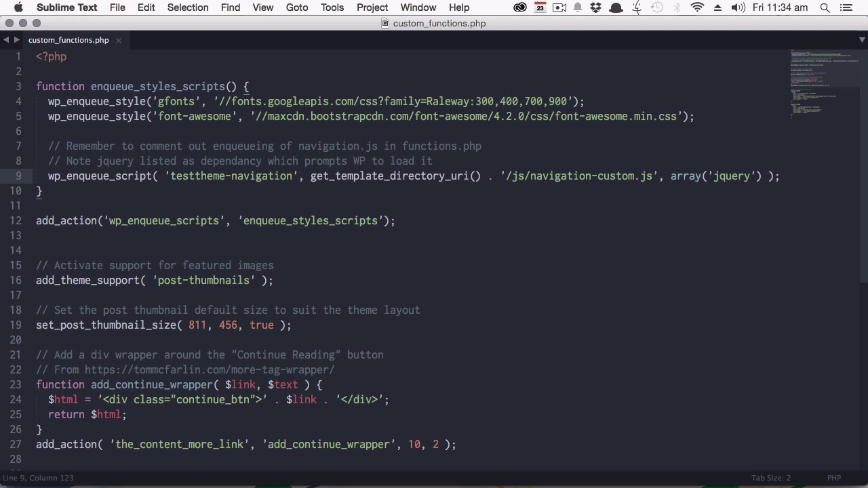Click the eject menu bar icon

pyautogui.click(x=717, y=7)
